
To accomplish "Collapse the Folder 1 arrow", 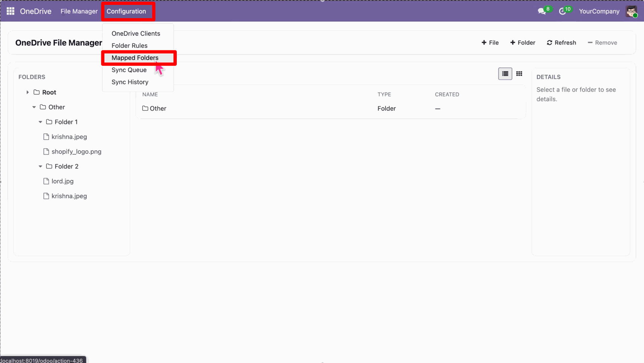I will 40,122.
